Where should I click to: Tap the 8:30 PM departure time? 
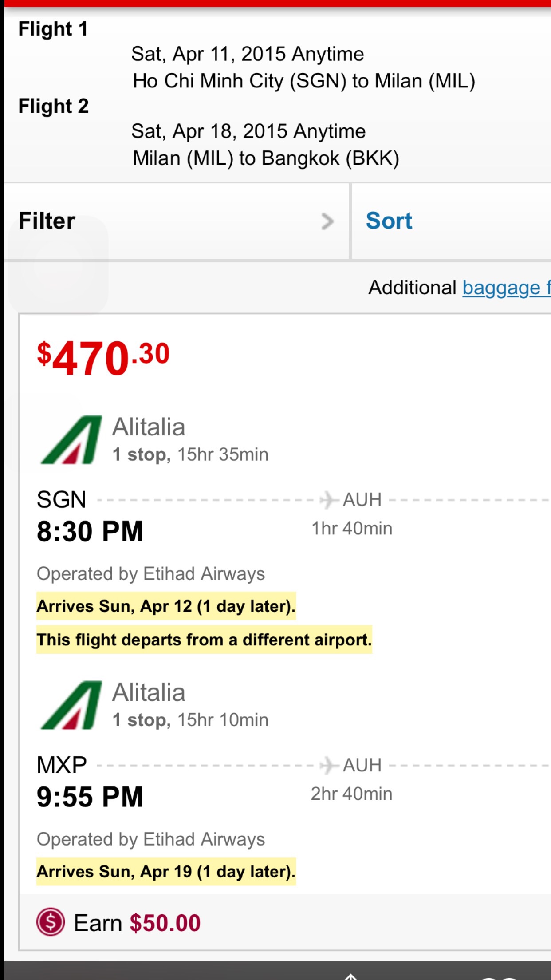coord(90,531)
